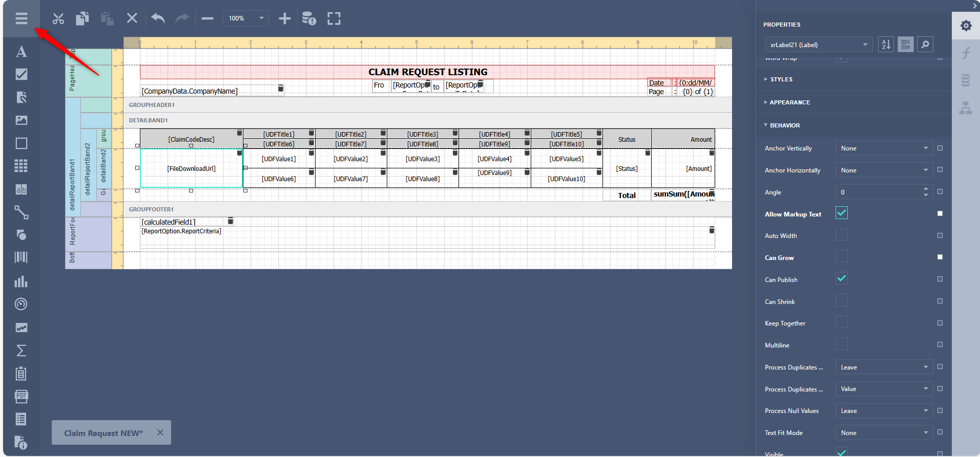This screenshot has height=457, width=980.
Task: Toggle the Auto Width checkbox
Action: 842,235
